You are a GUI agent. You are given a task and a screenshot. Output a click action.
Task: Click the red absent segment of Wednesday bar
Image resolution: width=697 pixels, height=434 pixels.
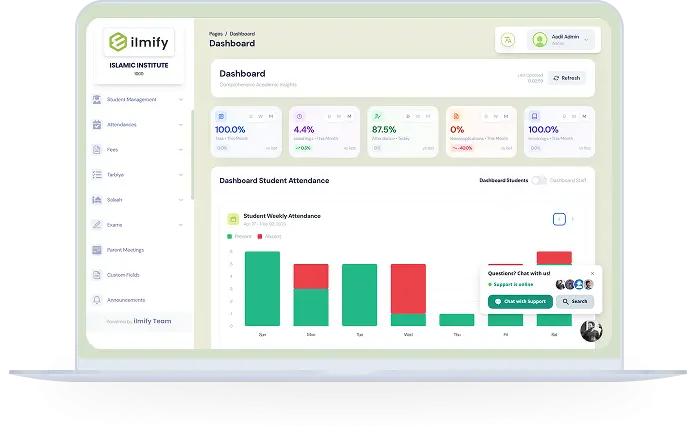[408, 289]
